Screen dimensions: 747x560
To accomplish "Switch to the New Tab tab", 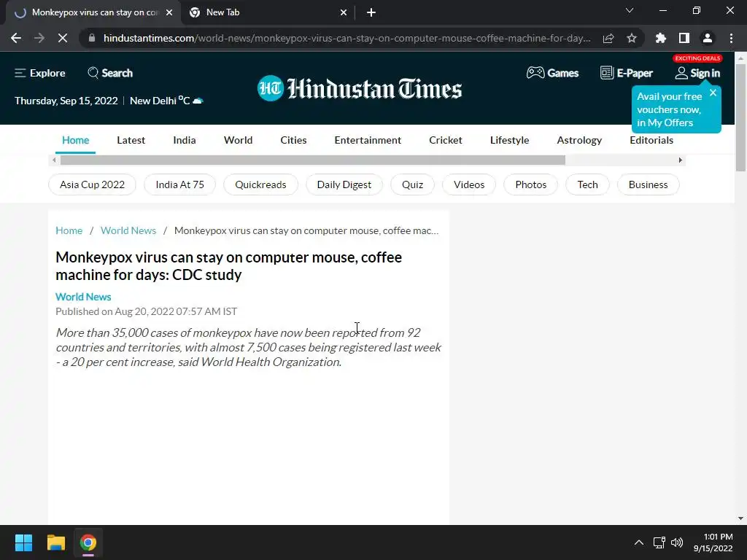I will 268,12.
